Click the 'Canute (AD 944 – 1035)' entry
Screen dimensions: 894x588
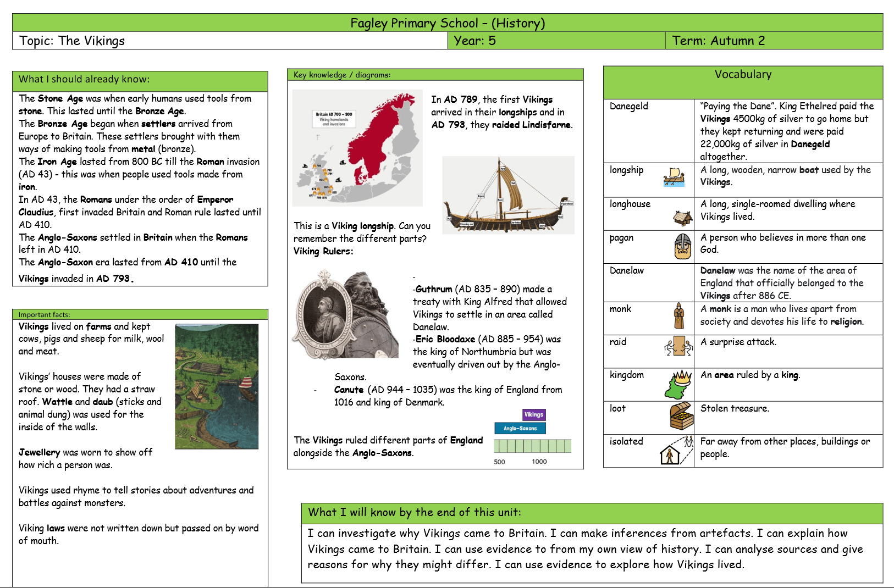point(448,396)
